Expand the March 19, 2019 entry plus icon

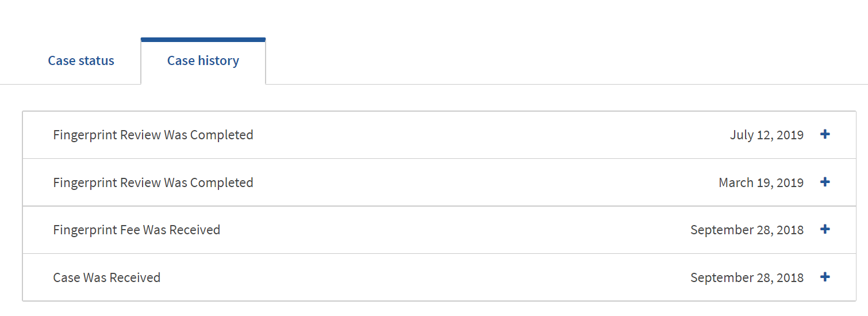point(825,182)
